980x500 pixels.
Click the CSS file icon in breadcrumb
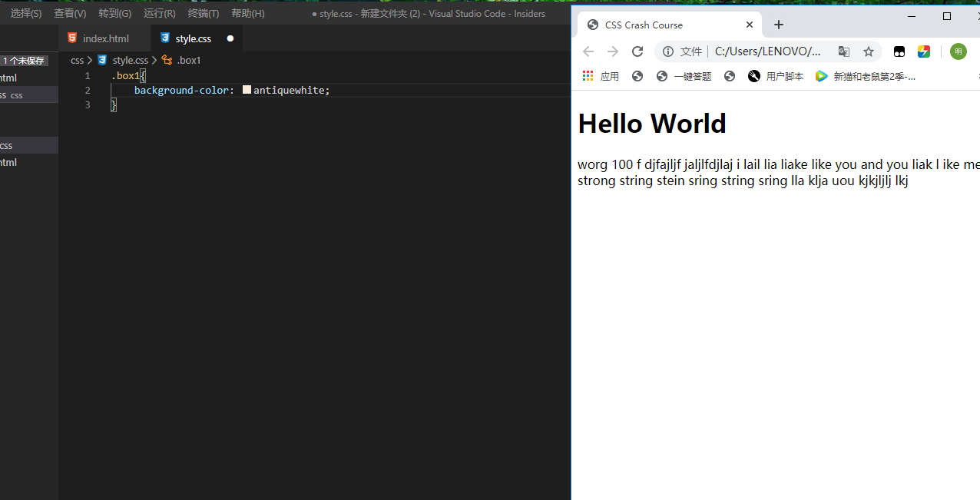coord(102,60)
